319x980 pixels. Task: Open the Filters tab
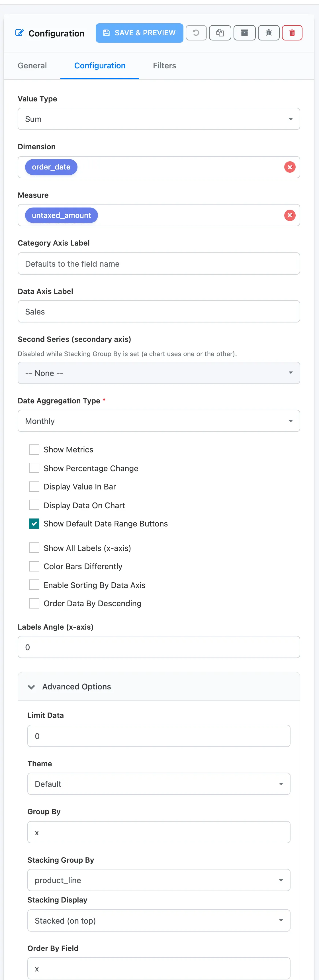[164, 66]
